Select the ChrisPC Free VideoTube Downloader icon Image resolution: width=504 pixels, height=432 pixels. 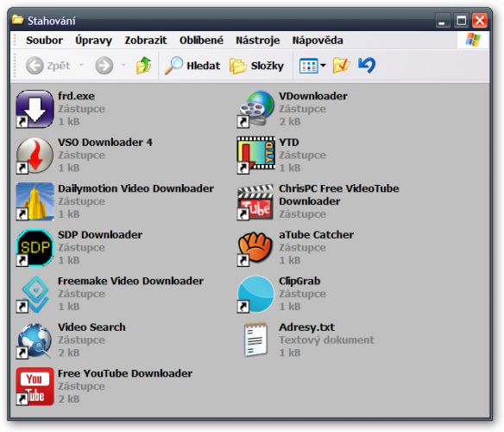(x=255, y=201)
